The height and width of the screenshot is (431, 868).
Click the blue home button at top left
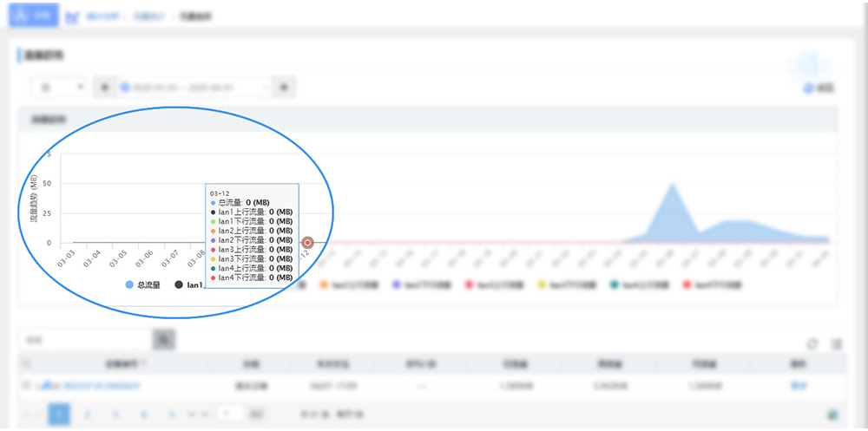click(33, 16)
